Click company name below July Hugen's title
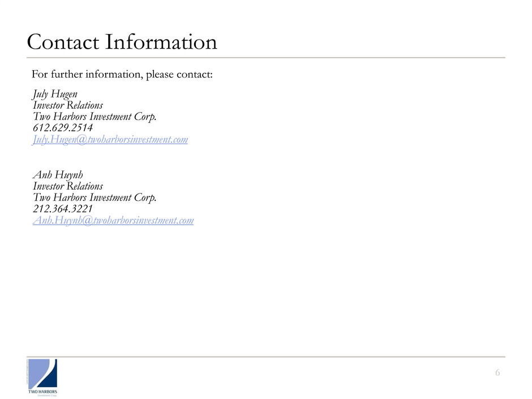 tap(95, 117)
